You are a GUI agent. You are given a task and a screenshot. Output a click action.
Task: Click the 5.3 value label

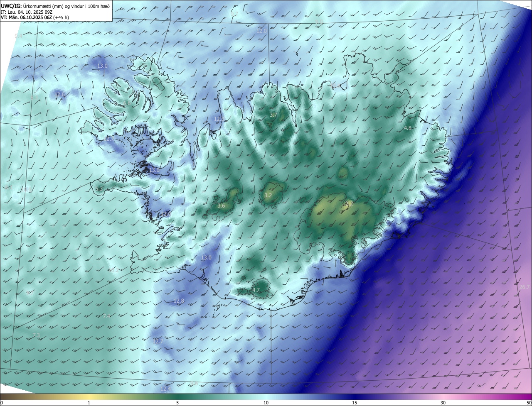click(99, 189)
